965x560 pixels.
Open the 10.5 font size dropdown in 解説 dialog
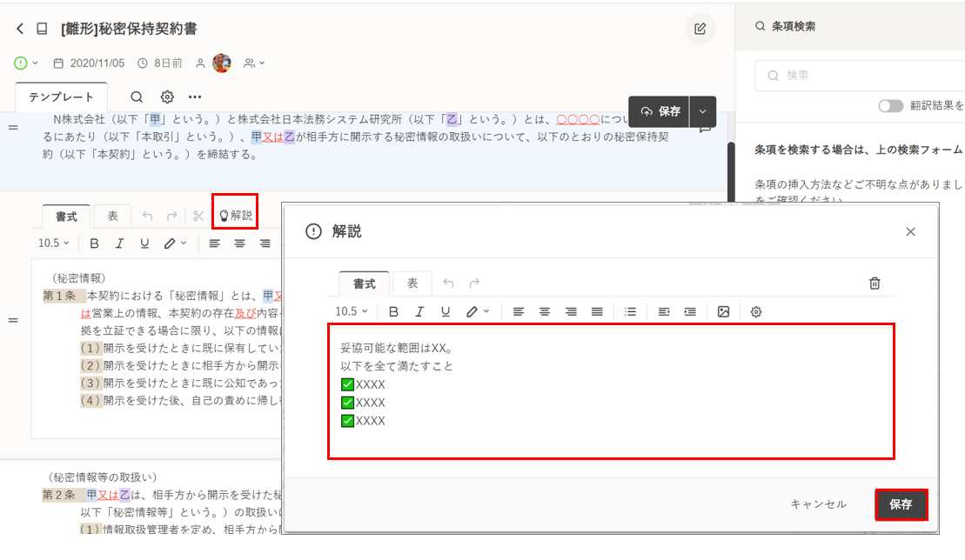coord(352,311)
